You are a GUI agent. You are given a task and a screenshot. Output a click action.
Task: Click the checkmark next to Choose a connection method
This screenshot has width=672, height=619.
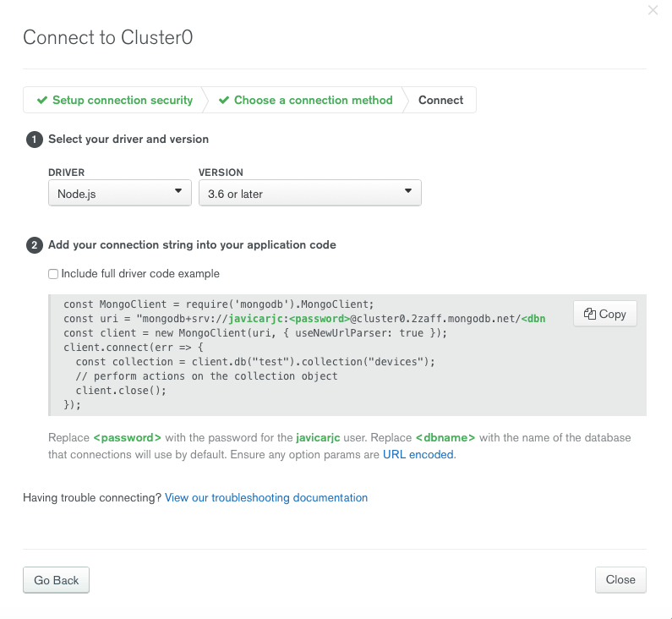coord(224,100)
